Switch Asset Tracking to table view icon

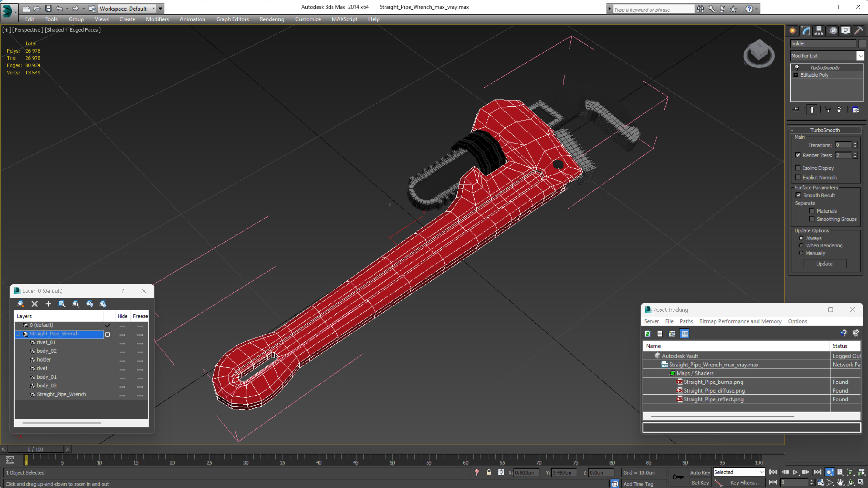685,334
